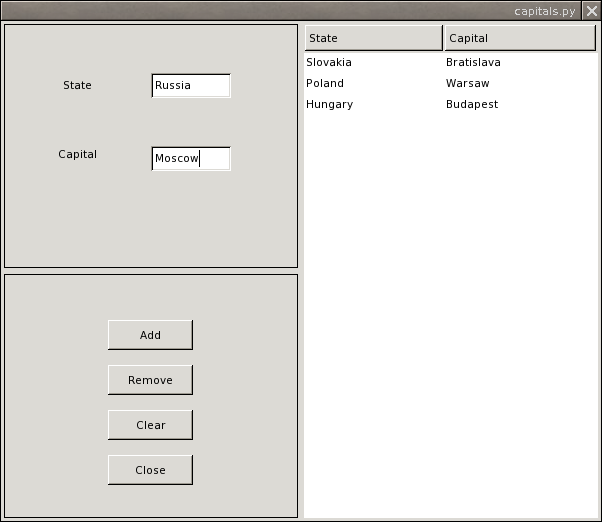The height and width of the screenshot is (522, 602).
Task: Select the Slovakia row in list
Action: click(329, 62)
